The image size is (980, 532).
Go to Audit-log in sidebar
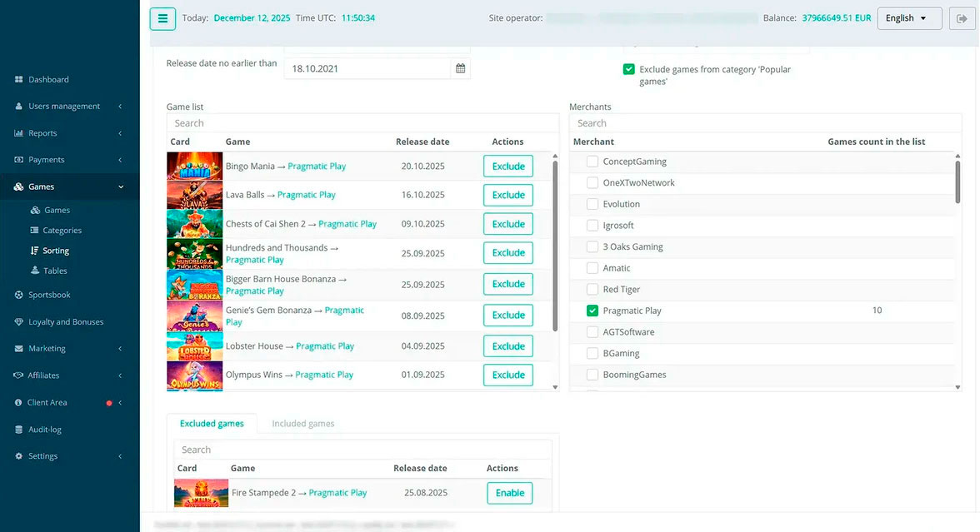(44, 430)
